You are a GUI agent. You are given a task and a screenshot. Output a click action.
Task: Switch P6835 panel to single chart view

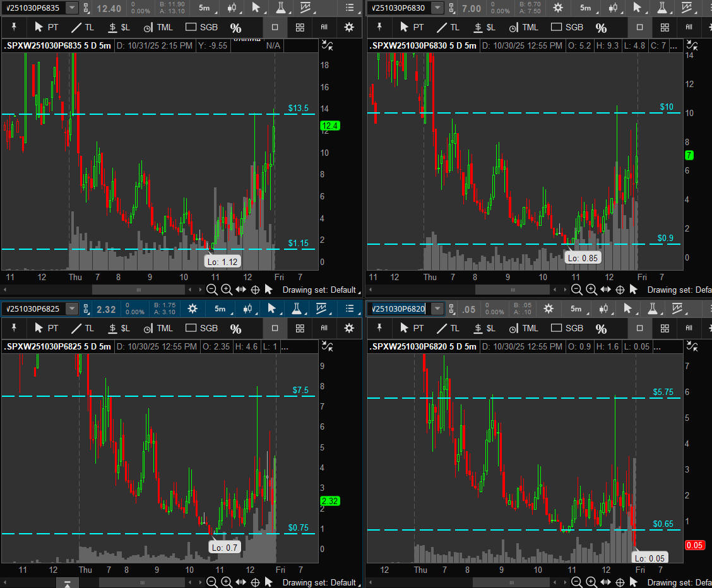point(275,28)
